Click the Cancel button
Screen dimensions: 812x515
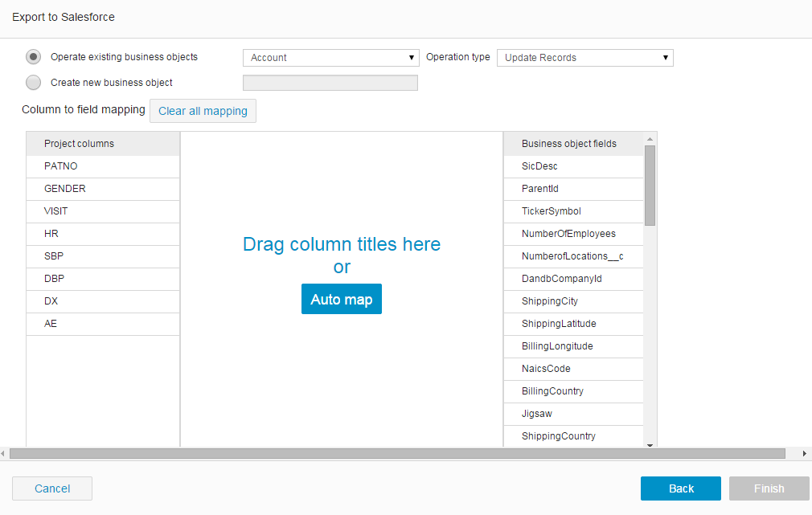pyautogui.click(x=52, y=488)
